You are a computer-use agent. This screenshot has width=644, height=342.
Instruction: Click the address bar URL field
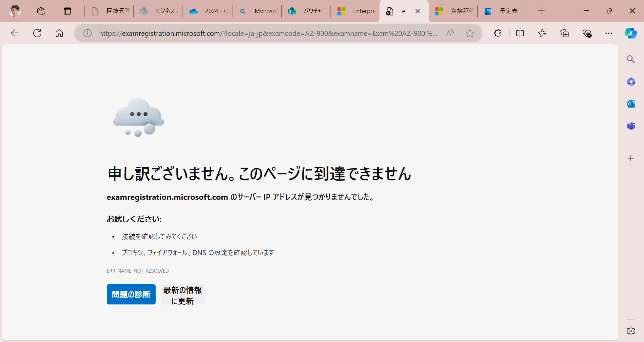(268, 33)
